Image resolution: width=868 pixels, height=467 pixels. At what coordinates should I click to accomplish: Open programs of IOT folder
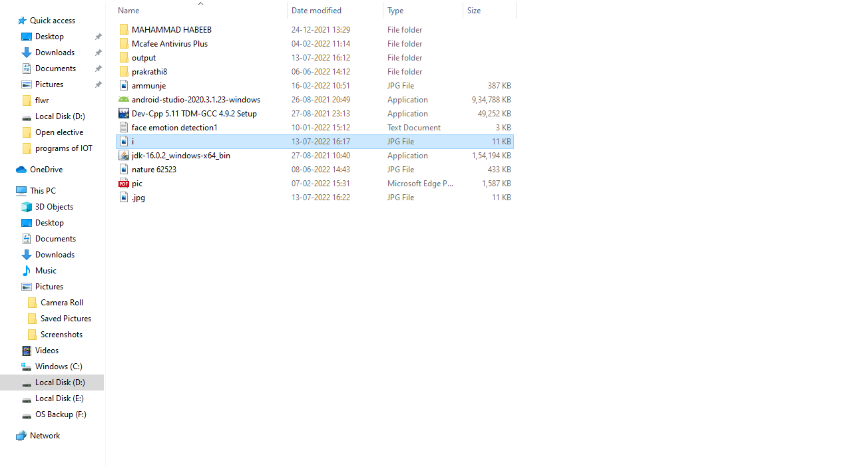point(64,148)
